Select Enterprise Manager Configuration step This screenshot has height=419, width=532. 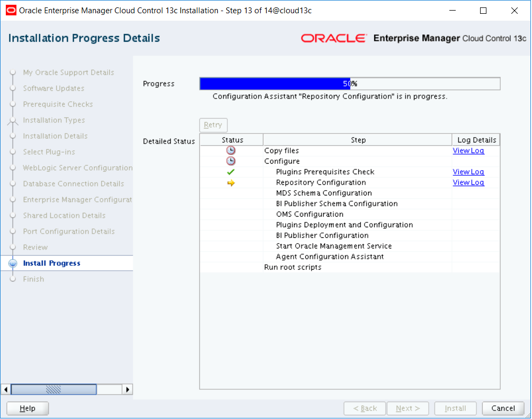point(77,200)
